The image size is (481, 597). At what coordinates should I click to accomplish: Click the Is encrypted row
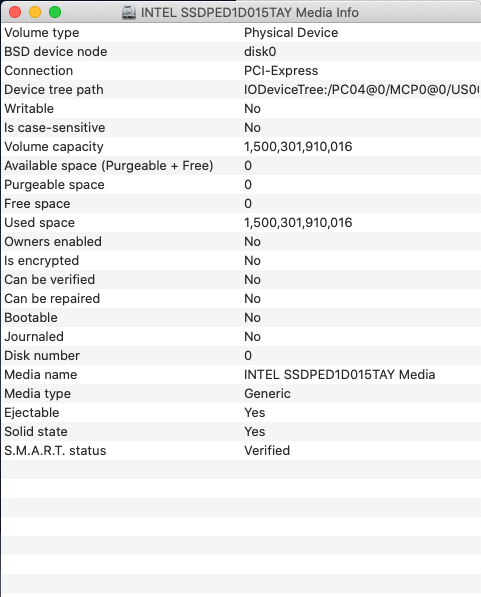point(241,261)
